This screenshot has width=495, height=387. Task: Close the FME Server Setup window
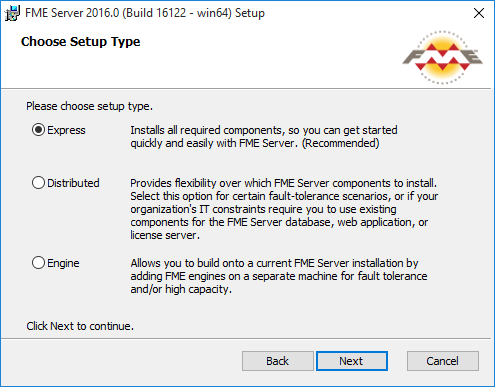click(479, 13)
